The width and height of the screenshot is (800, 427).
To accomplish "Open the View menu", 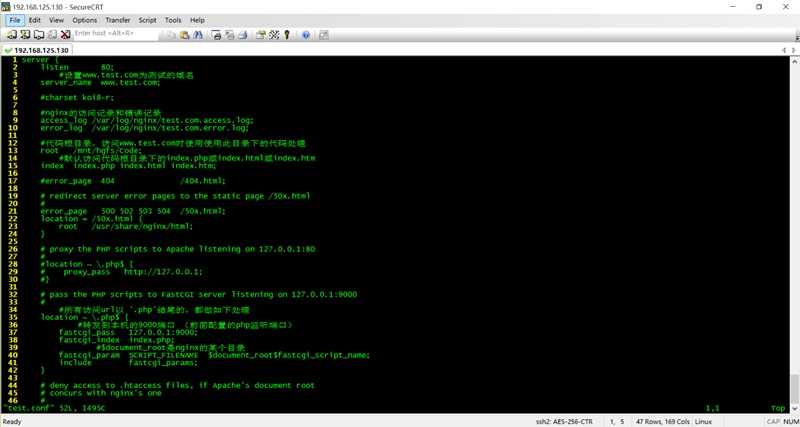I will [x=57, y=20].
